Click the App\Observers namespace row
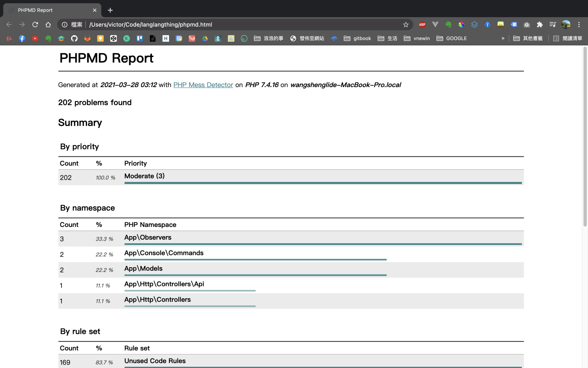The height and width of the screenshot is (368, 588). click(291, 239)
